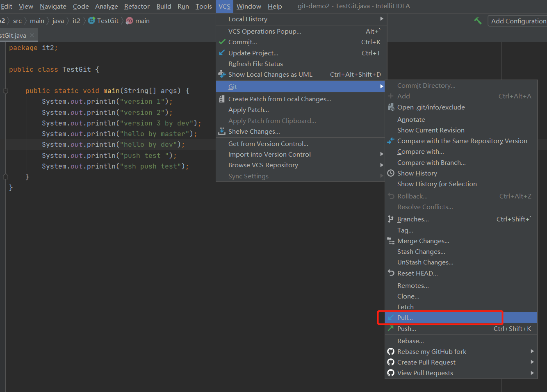Select UnStash Changes
Image resolution: width=547 pixels, height=392 pixels.
(x=461, y=262)
